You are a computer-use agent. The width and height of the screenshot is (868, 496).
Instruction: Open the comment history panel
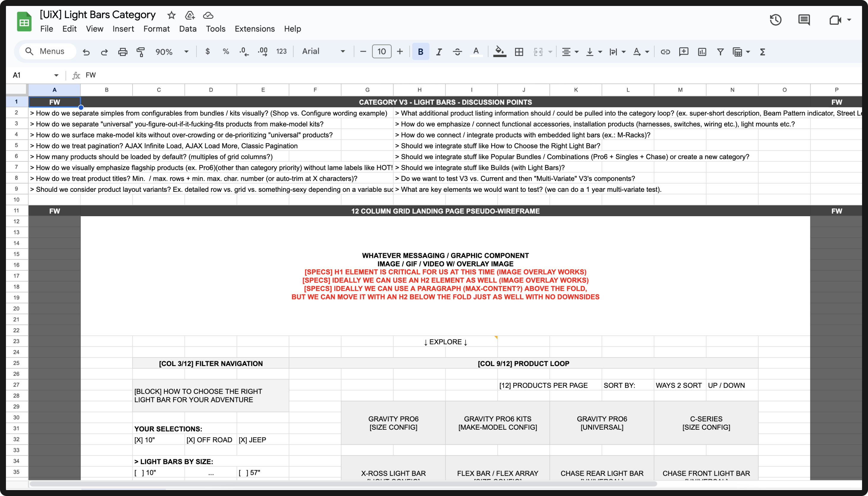click(804, 20)
